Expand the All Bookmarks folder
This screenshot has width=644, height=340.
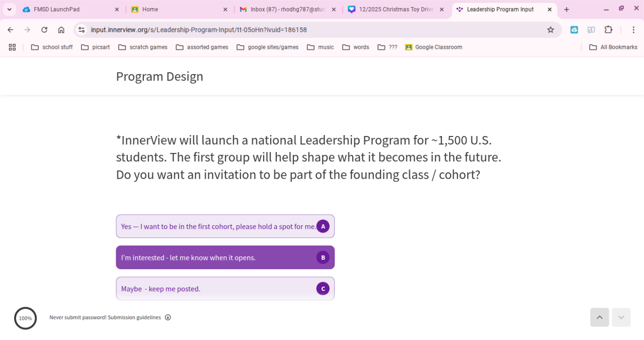613,47
